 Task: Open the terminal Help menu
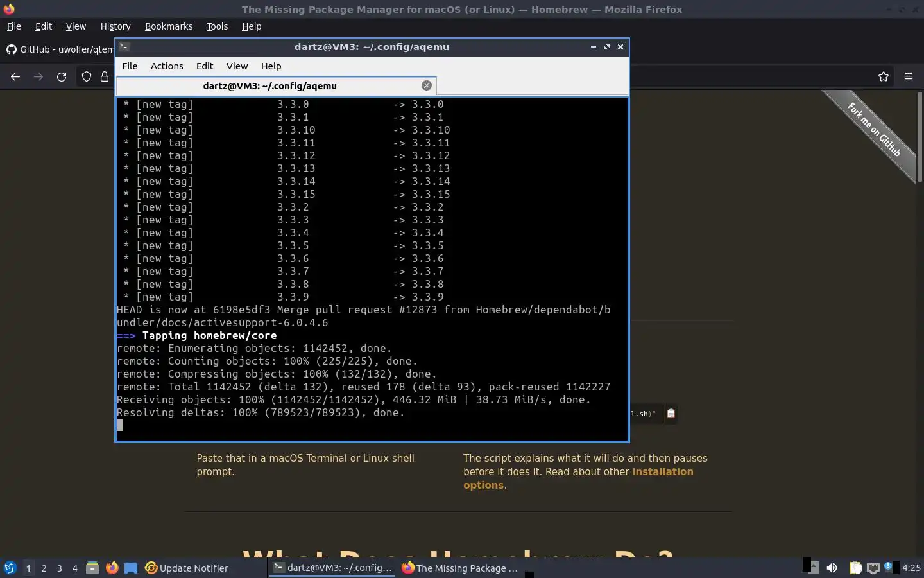(271, 66)
